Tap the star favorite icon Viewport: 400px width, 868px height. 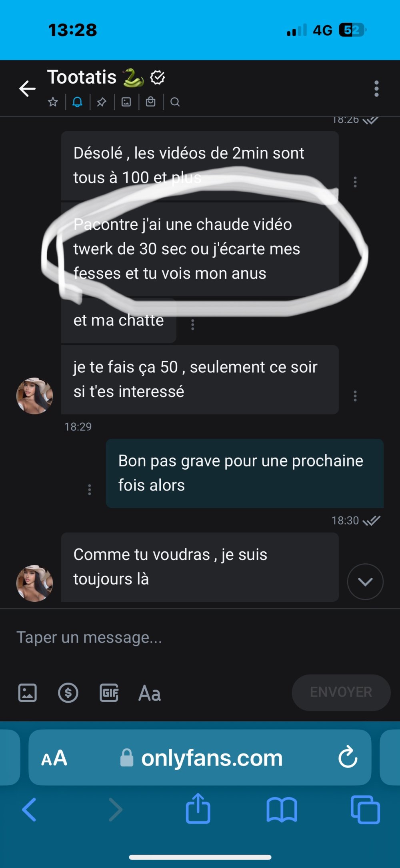tap(53, 102)
